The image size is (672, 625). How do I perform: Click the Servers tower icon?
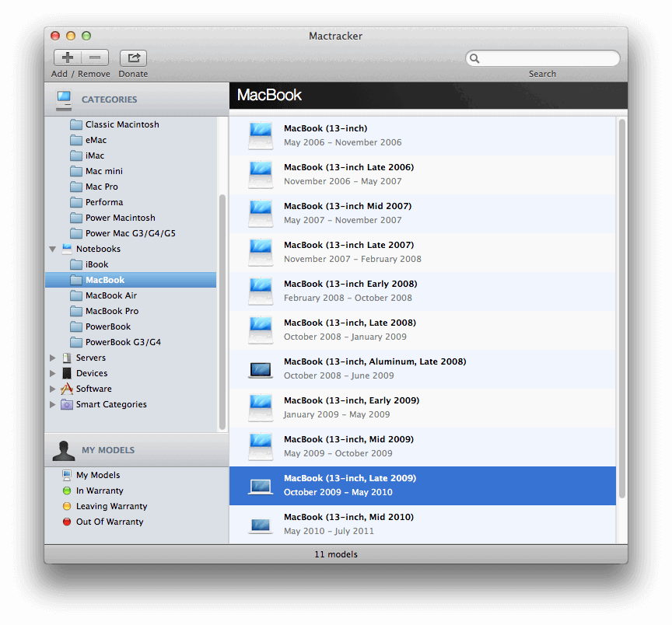[67, 358]
